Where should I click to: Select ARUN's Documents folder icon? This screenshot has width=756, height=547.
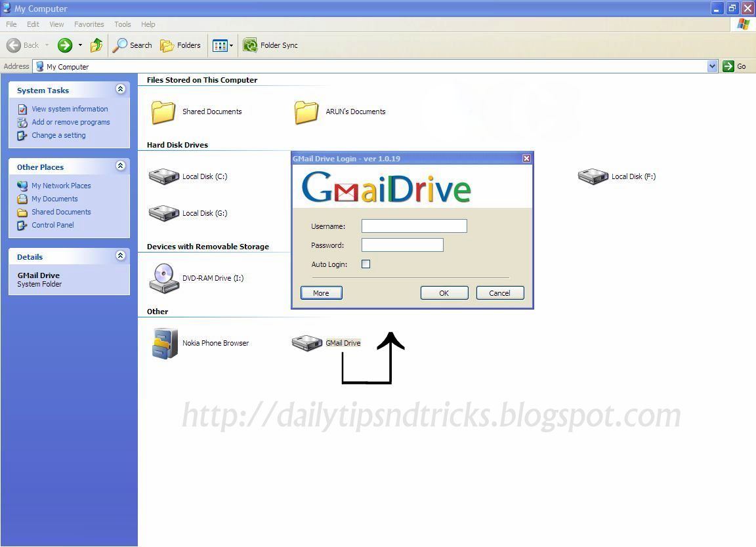pos(306,111)
